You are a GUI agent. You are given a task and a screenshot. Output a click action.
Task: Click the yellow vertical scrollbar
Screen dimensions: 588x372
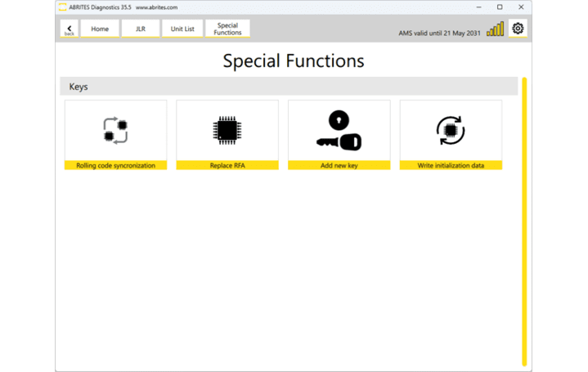(x=524, y=222)
